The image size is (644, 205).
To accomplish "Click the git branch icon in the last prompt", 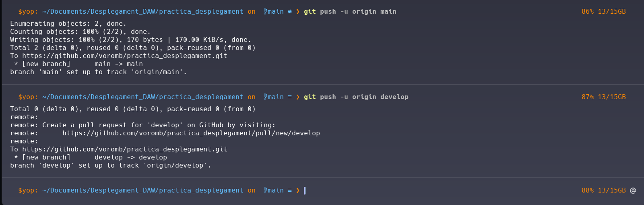I will tap(265, 191).
